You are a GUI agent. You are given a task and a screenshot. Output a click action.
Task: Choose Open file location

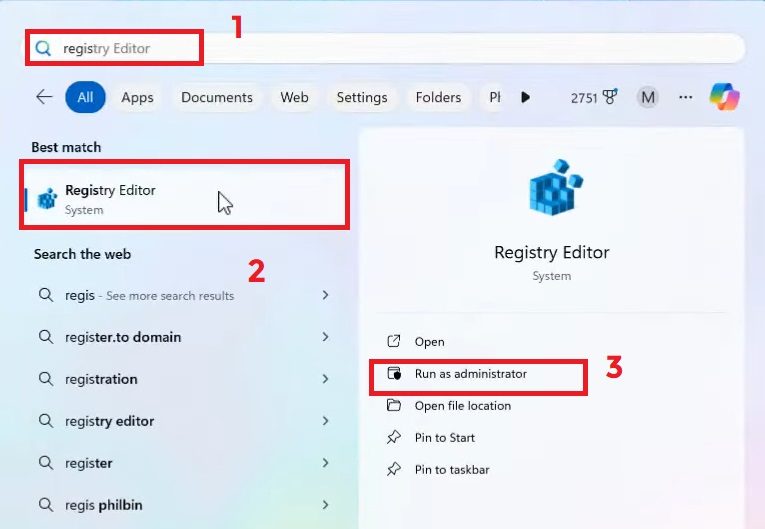(463, 406)
